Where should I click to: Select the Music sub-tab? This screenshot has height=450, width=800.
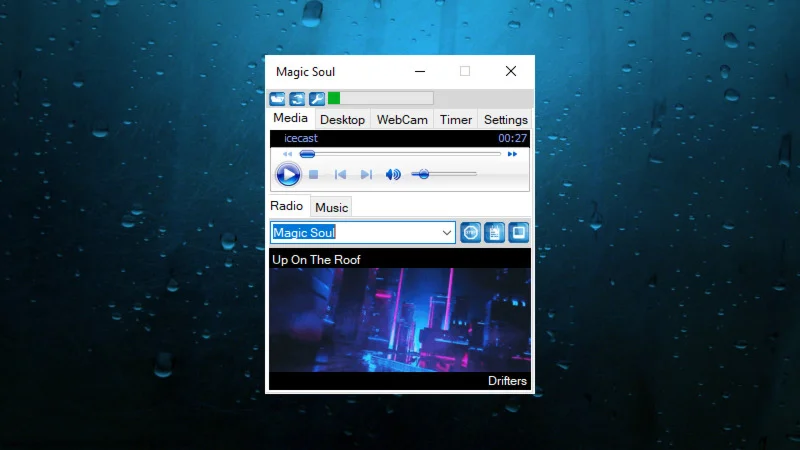pos(331,208)
